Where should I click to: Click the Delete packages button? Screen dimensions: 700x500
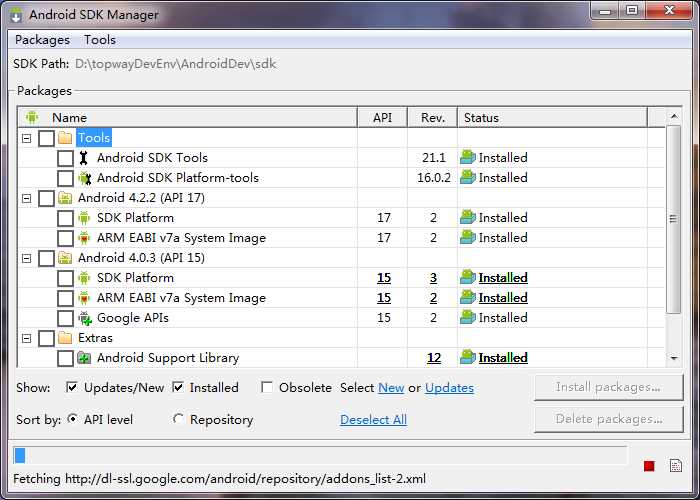pos(608,419)
